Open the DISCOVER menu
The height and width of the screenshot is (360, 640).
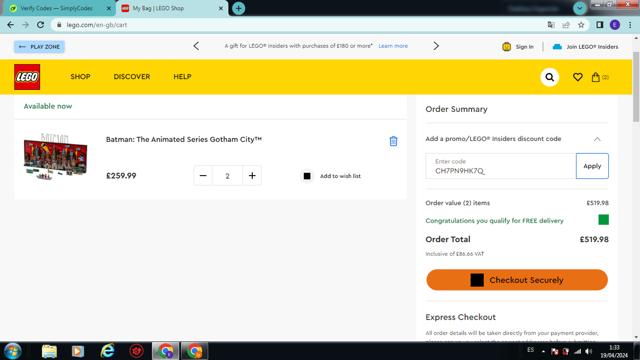pyautogui.click(x=132, y=77)
